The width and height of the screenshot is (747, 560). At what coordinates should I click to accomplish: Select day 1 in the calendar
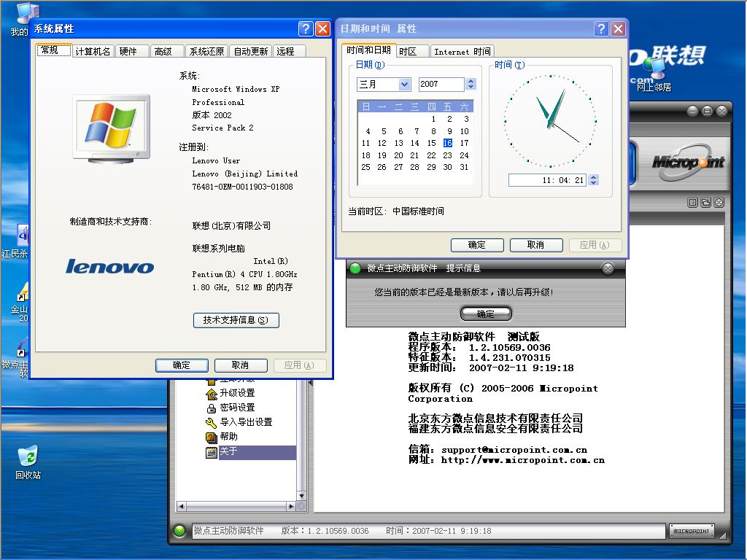[x=433, y=119]
